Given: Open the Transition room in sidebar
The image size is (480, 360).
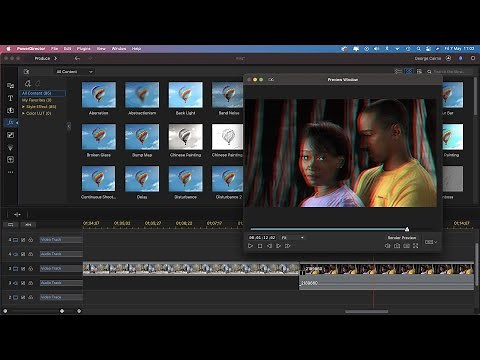Looking at the screenshot, I should coord(10,110).
